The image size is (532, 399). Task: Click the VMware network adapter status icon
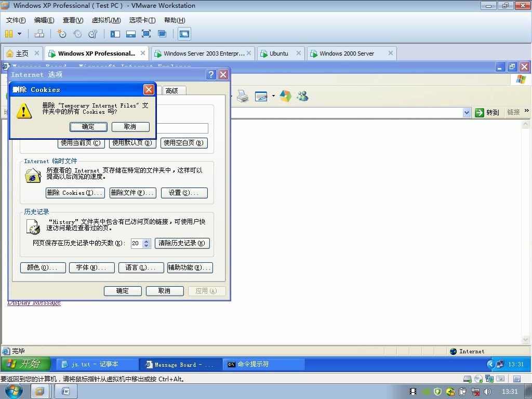[489, 379]
